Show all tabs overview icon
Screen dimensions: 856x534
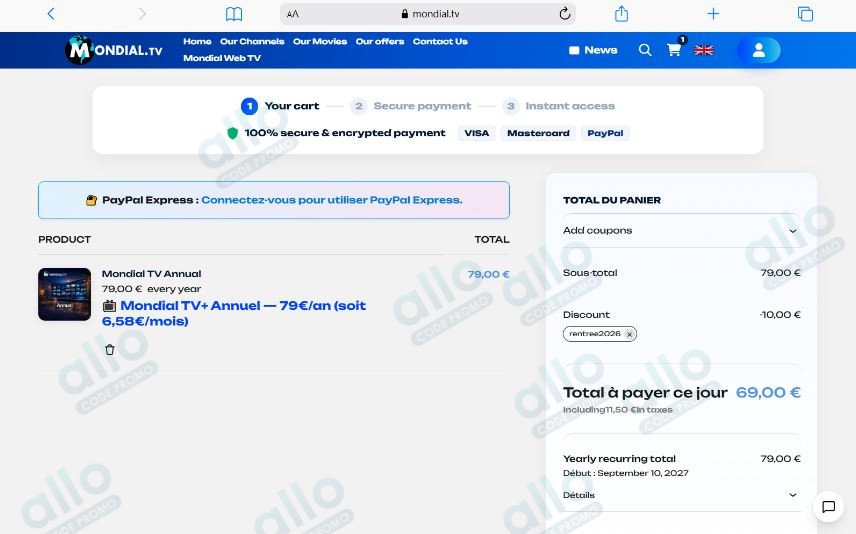point(805,14)
